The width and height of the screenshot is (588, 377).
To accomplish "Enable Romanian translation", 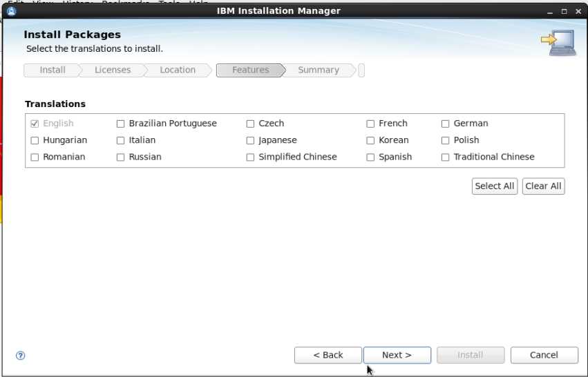I will (x=35, y=157).
